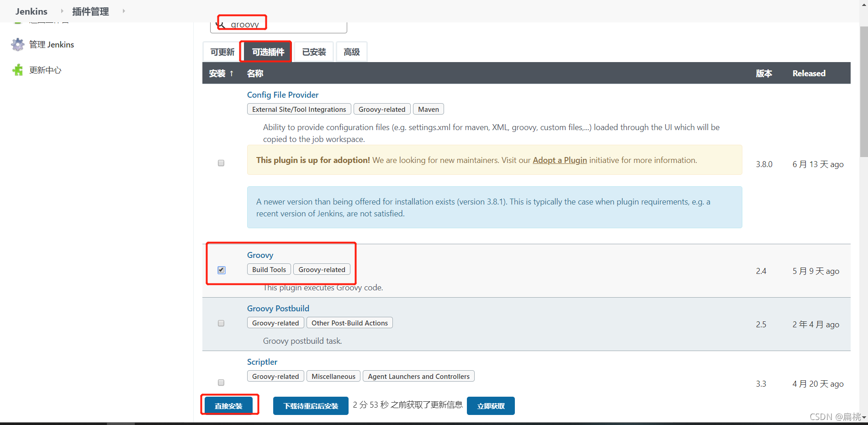Click Groovy-related tag under Config File Provider
The height and width of the screenshot is (425, 868).
(x=382, y=109)
